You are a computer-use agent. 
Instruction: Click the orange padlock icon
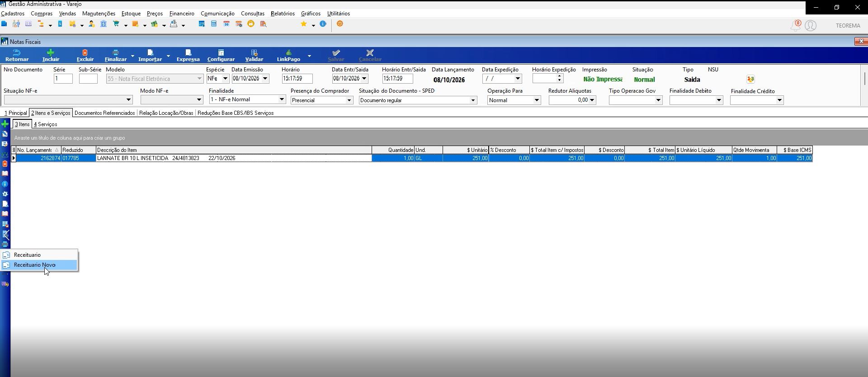coord(251,24)
